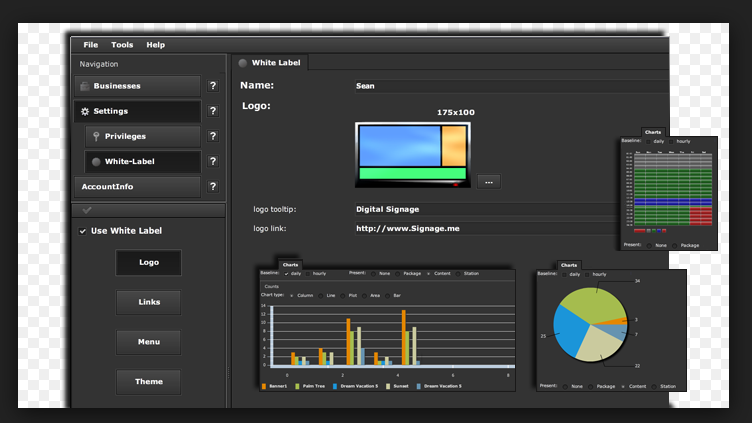Open AccountInfo in navigation
This screenshot has height=423, width=752.
[138, 187]
